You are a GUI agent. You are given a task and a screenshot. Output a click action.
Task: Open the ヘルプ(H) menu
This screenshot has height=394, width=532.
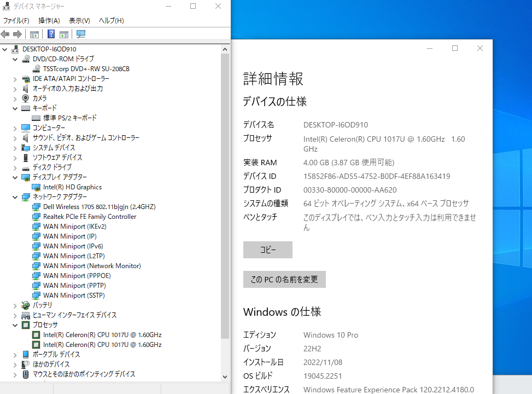[112, 21]
